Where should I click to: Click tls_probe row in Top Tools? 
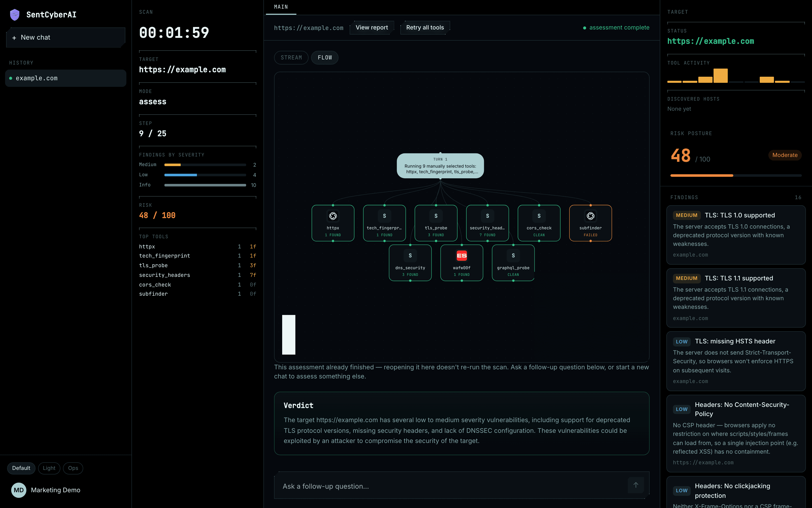[197, 265]
